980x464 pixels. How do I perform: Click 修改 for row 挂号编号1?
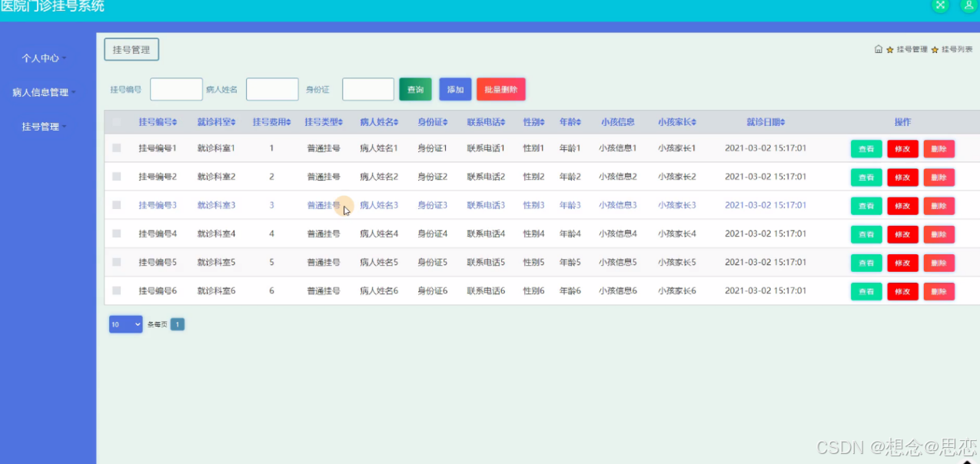coord(902,149)
